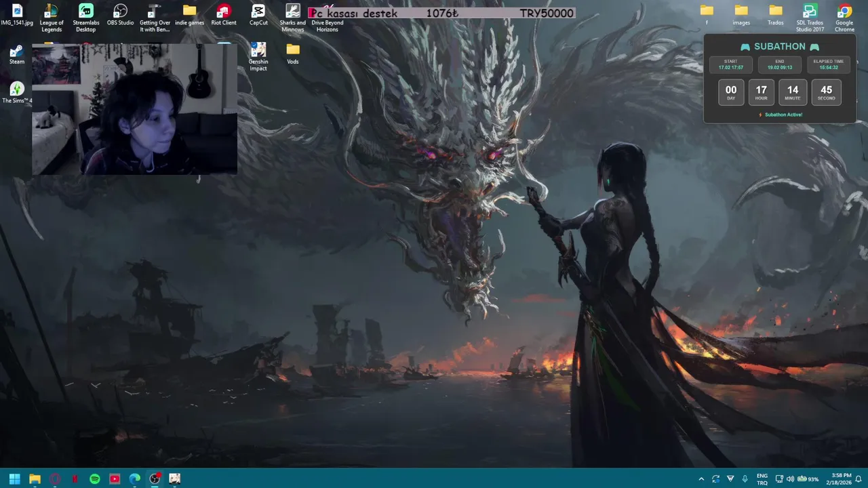Launch the Riot Client shortcut
Viewport: 868px width, 488px height.
(224, 16)
